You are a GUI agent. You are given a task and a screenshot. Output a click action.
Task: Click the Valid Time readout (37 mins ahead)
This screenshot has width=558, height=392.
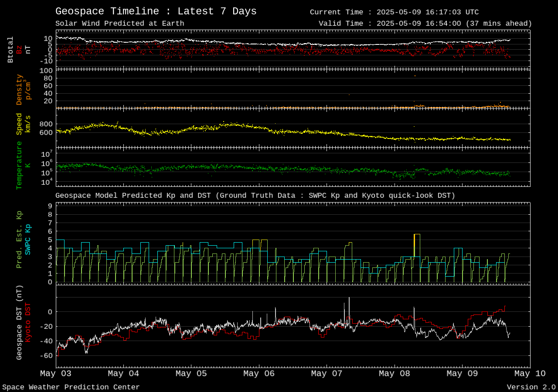[425, 24]
